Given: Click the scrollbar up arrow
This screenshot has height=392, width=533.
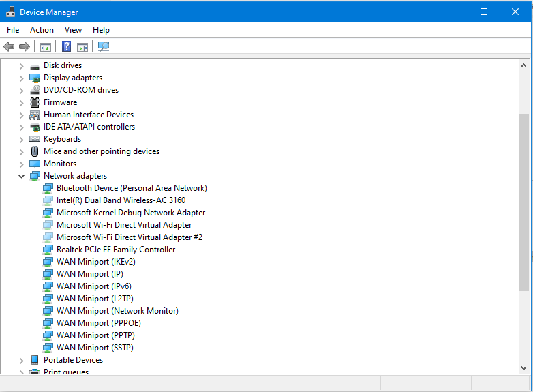Looking at the screenshot, I should point(523,65).
